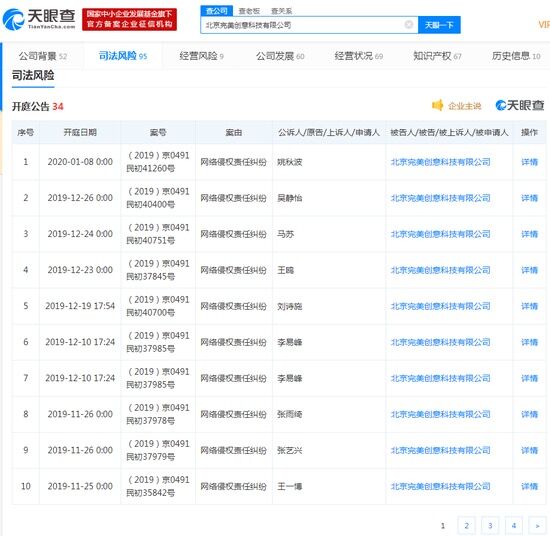Click case number 民初41260号
The image size is (550, 536).
point(150,169)
